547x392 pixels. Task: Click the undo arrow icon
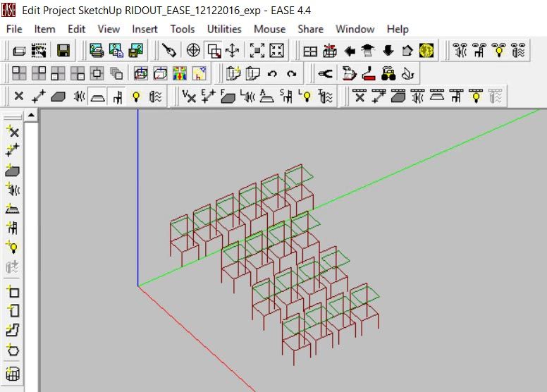[x=272, y=73]
